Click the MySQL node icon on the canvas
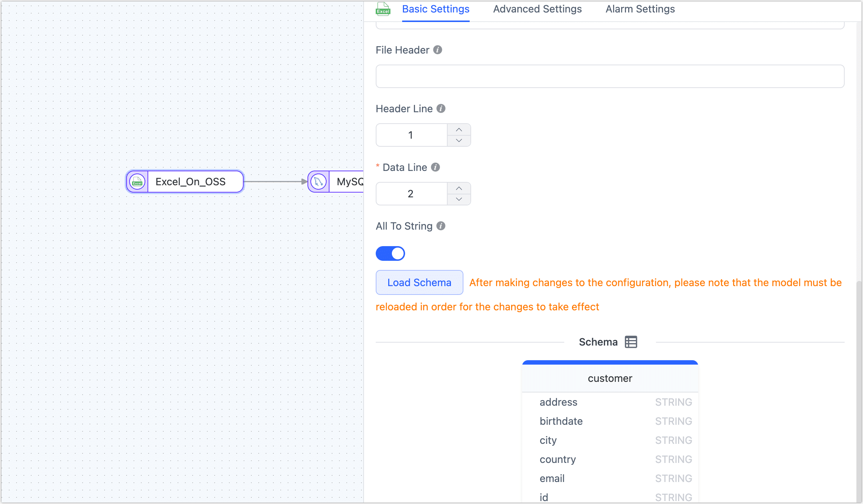The width and height of the screenshot is (863, 504). [x=318, y=182]
